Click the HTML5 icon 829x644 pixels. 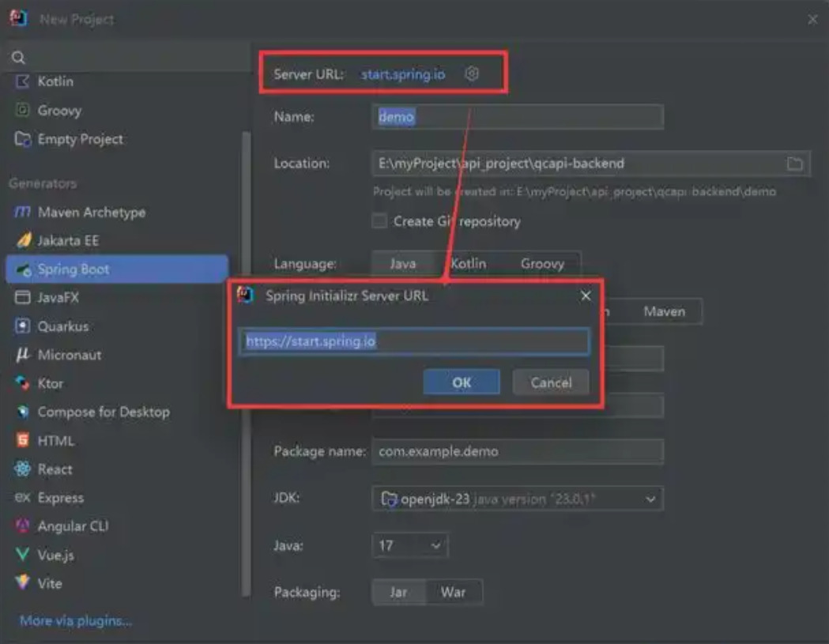point(22,440)
